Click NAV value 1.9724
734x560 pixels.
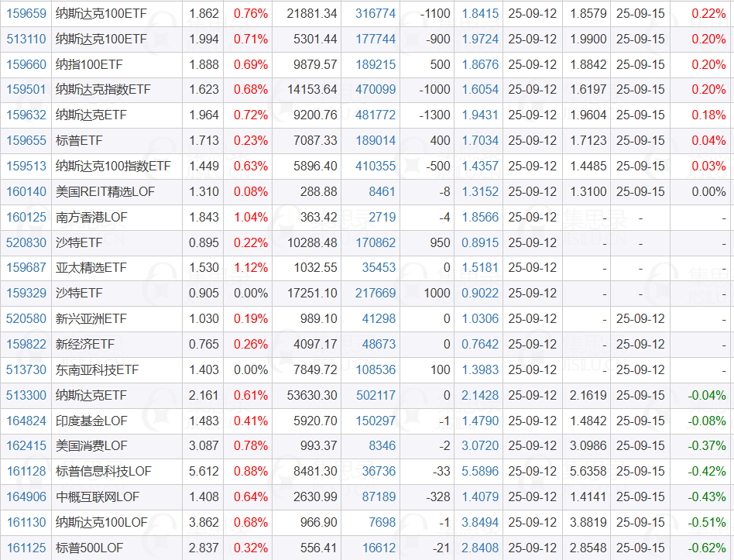point(480,39)
